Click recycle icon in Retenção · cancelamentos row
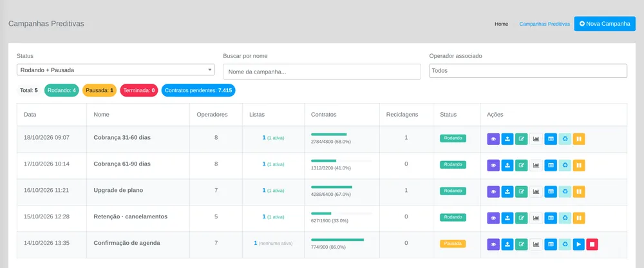 [x=565, y=218]
